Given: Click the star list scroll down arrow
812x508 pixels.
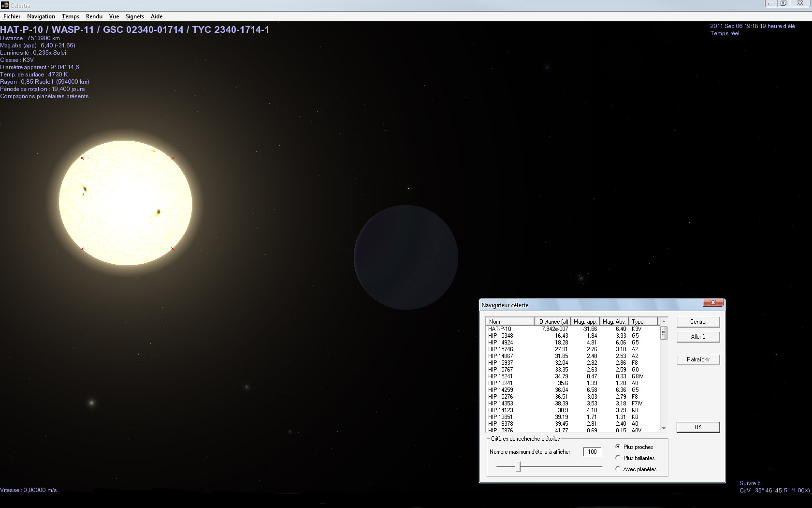Looking at the screenshot, I should pyautogui.click(x=664, y=428).
